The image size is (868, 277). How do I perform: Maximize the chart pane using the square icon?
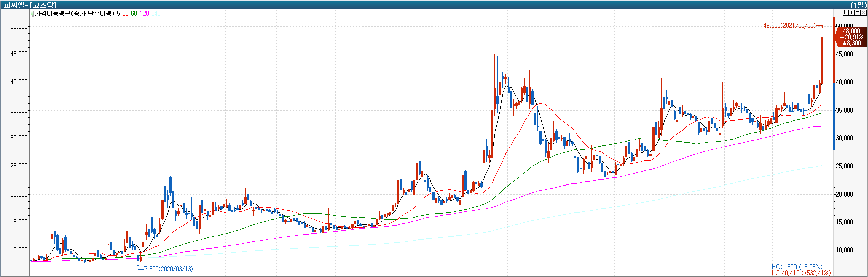[858, 13]
